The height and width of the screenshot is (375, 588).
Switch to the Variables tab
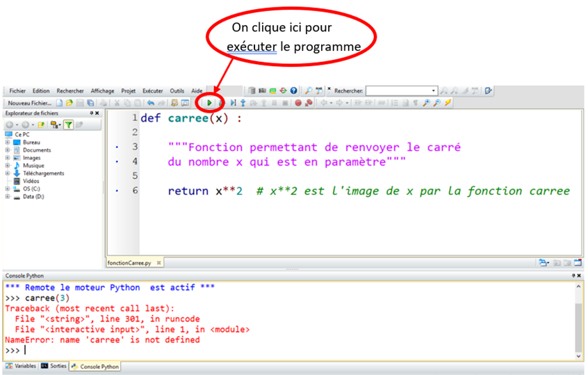[x=21, y=366]
